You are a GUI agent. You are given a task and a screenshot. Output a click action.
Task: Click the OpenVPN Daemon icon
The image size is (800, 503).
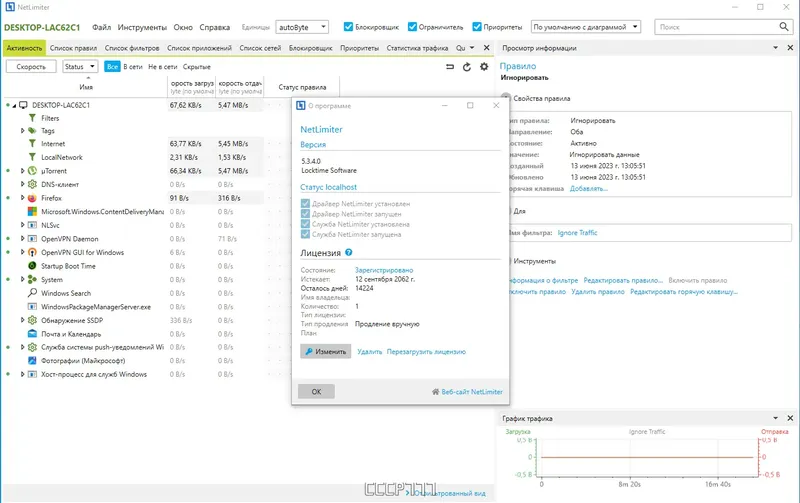point(32,239)
